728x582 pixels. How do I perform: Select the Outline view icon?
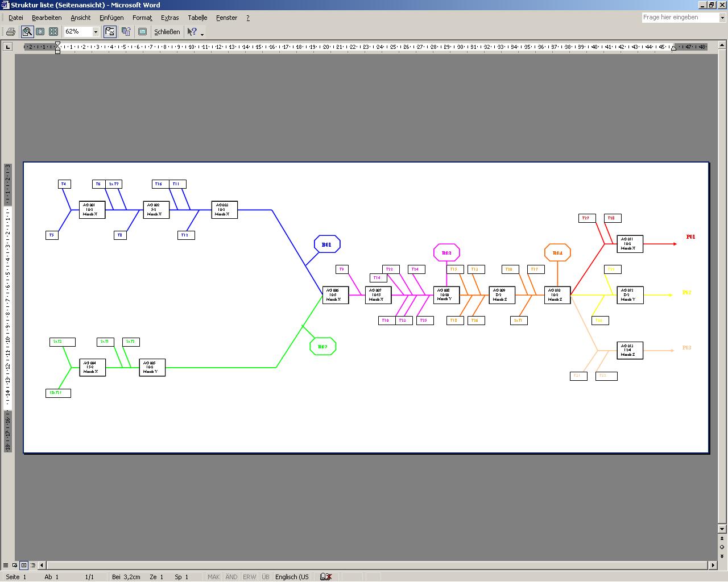[33, 566]
